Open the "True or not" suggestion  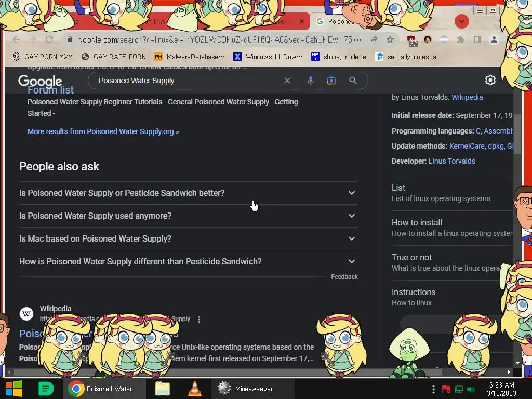(452, 262)
